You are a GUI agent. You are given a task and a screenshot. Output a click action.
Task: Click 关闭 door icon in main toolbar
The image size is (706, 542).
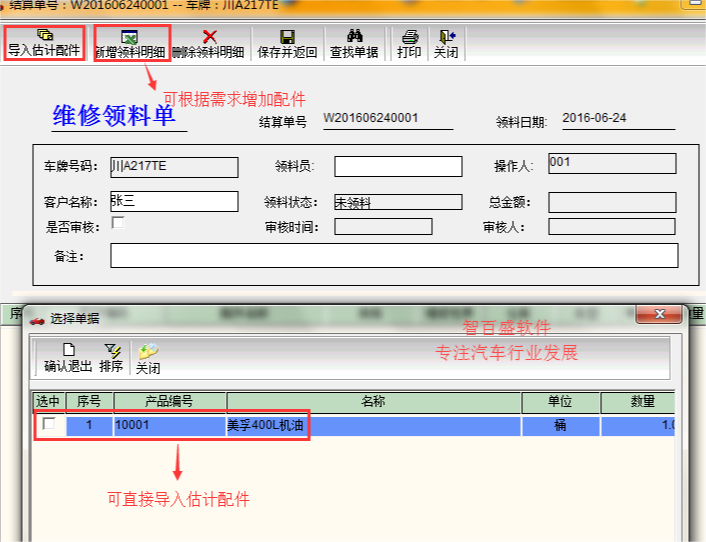pos(448,36)
